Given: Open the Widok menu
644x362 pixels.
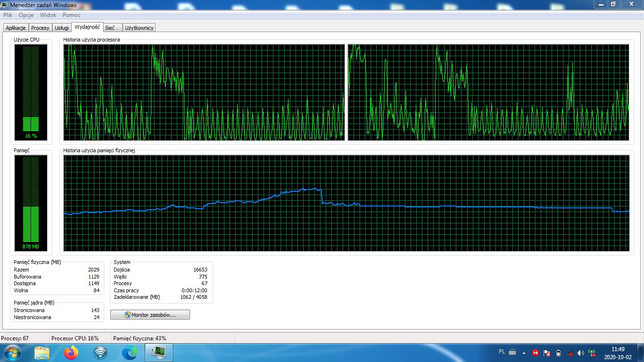Looking at the screenshot, I should coord(48,15).
